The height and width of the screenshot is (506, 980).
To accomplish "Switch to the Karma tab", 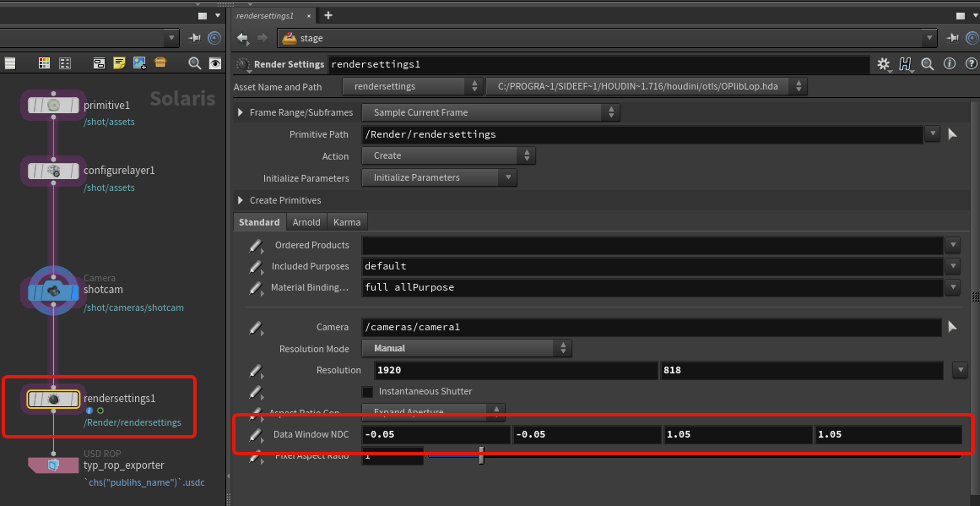I will tap(347, 222).
